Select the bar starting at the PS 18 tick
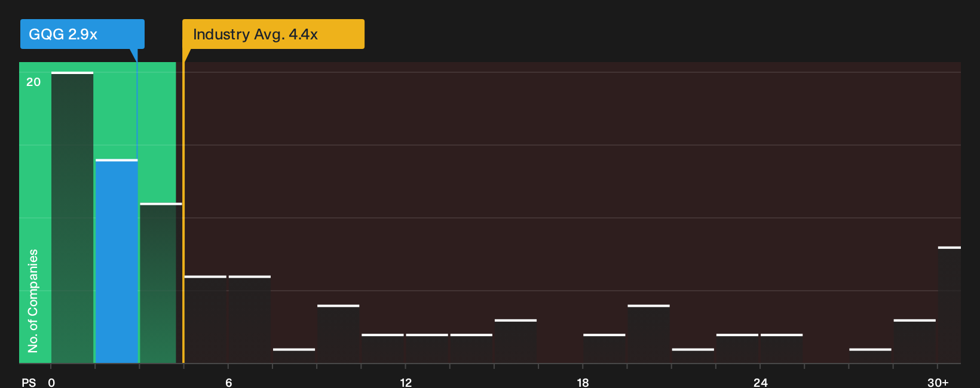Viewport: 980px width, 388px height. [604, 349]
